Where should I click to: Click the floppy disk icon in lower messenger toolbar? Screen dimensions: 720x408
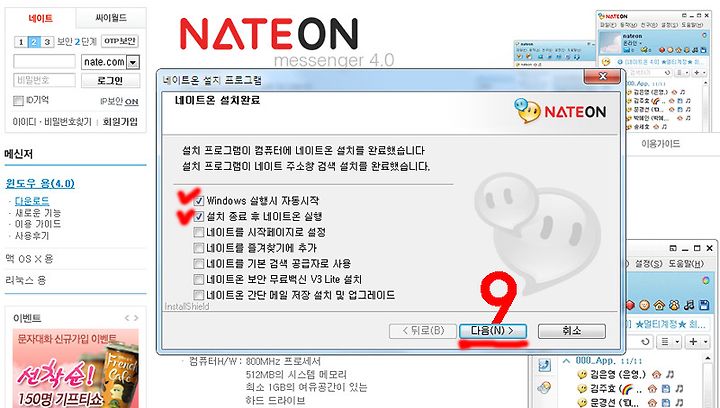click(704, 305)
